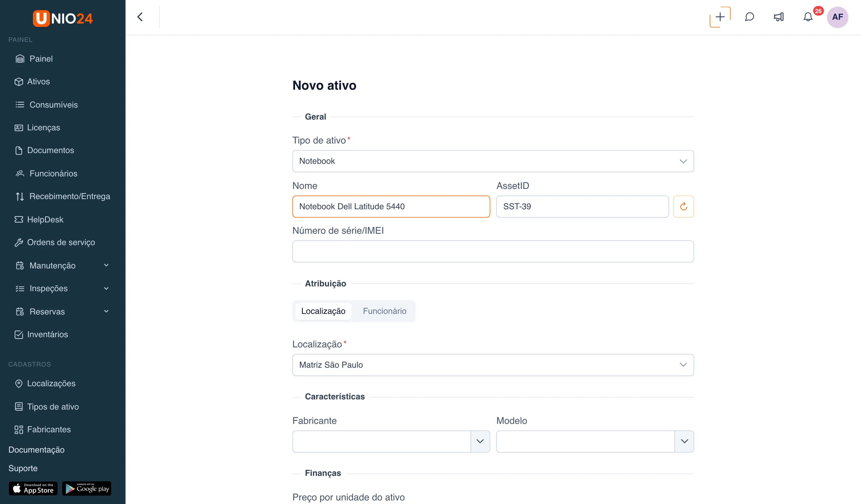Regenerate the AssetID with refresh icon

click(x=683, y=206)
